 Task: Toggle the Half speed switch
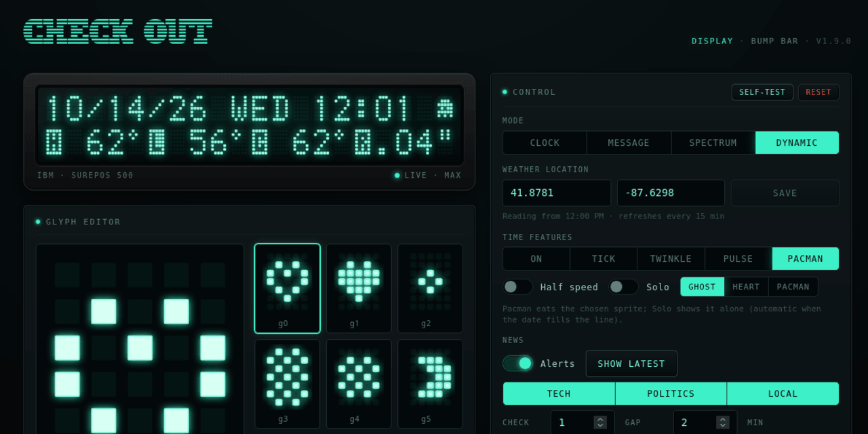point(517,287)
